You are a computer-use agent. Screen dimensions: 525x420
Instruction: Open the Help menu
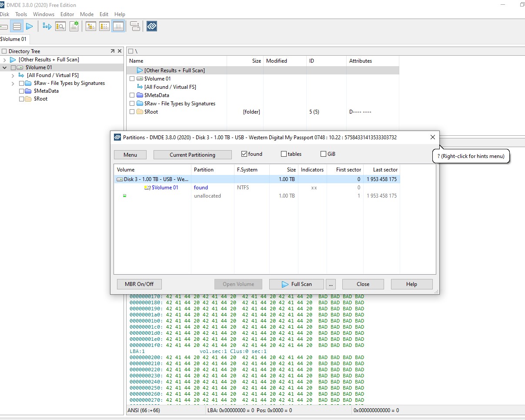(x=120, y=14)
